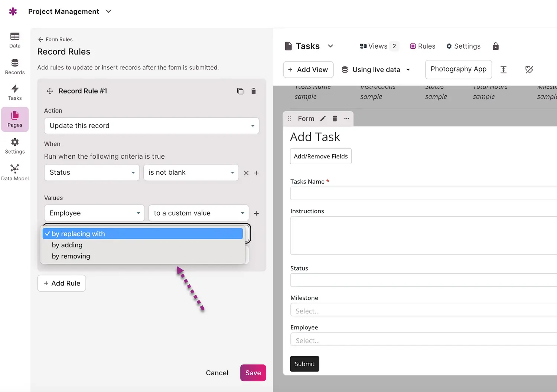Click into the Tasks Name input field
The width and height of the screenshot is (557, 392).
423,194
